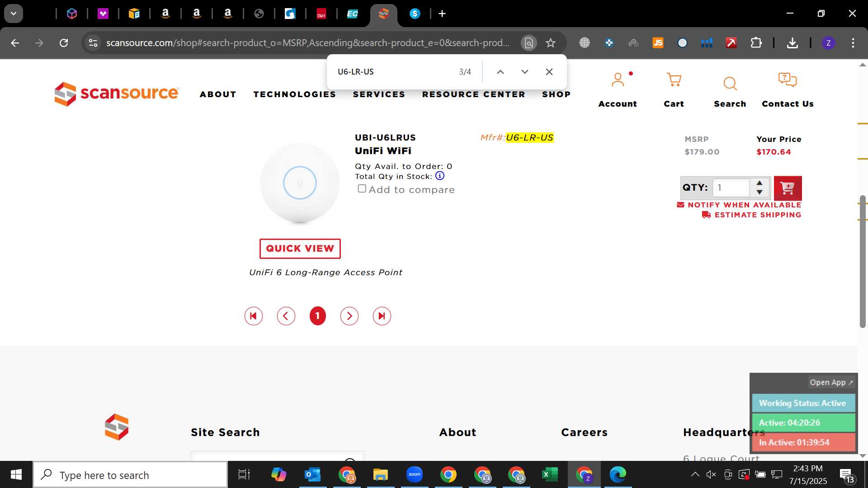
Task: Close the find-in-page bar
Action: pyautogui.click(x=549, y=72)
